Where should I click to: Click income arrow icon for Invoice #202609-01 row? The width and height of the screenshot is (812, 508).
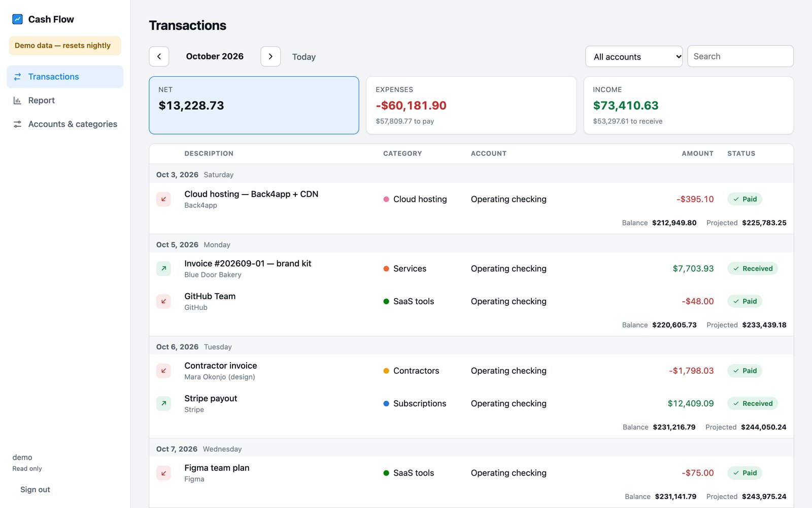tap(163, 269)
